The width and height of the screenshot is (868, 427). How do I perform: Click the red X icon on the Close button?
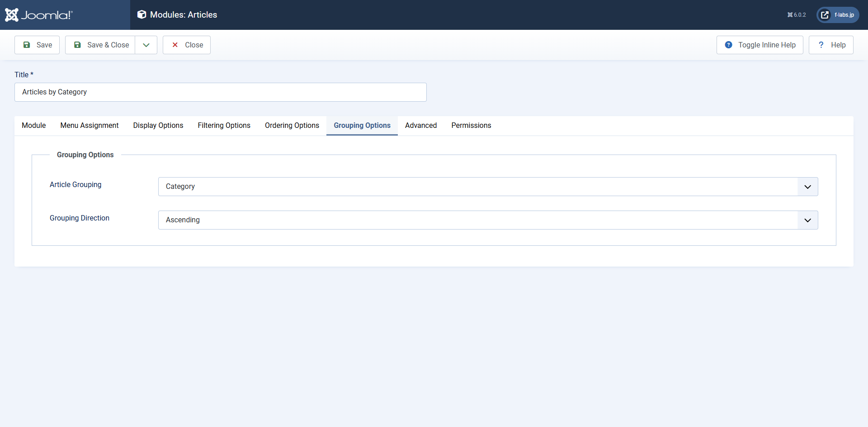click(x=175, y=45)
